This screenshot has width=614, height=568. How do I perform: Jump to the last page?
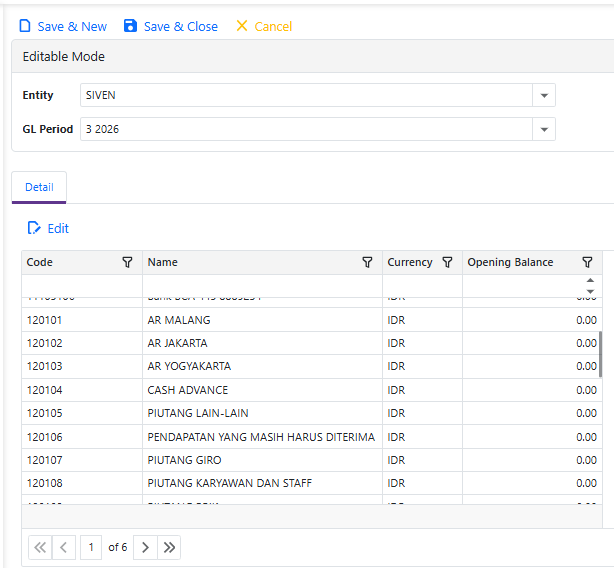tap(169, 547)
